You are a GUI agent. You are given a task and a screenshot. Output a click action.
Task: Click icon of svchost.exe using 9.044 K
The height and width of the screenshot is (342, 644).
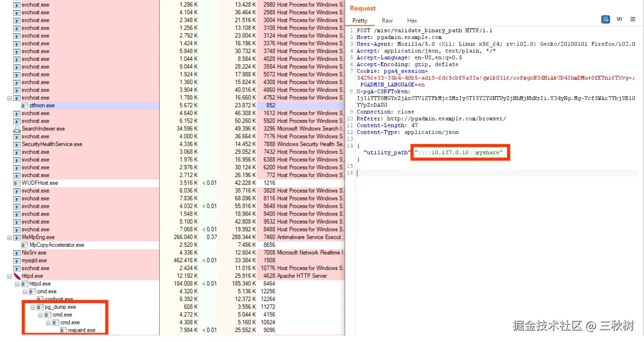17,67
